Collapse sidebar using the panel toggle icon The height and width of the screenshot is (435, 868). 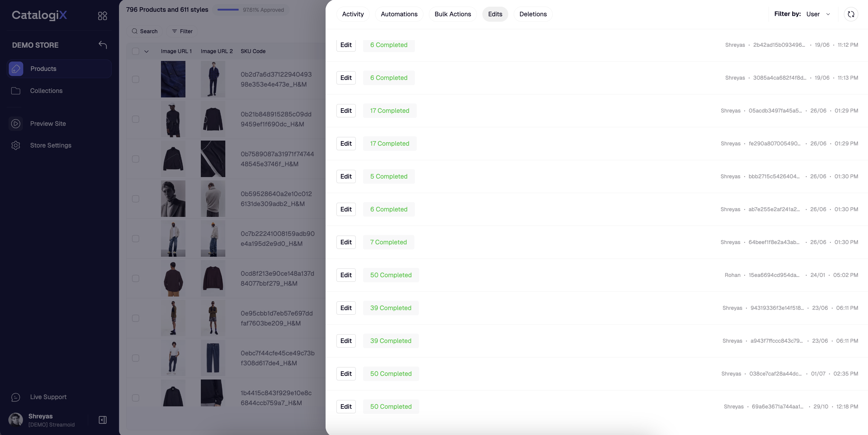point(102,420)
